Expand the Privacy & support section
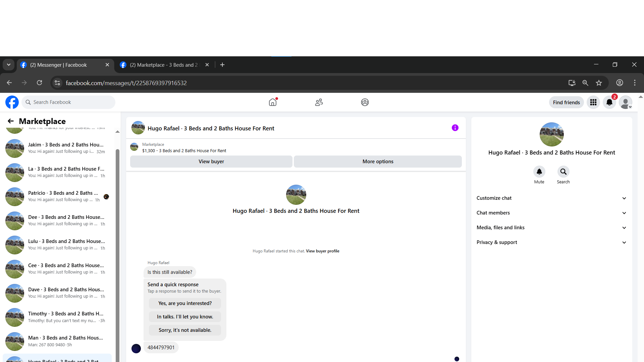 [x=552, y=242]
